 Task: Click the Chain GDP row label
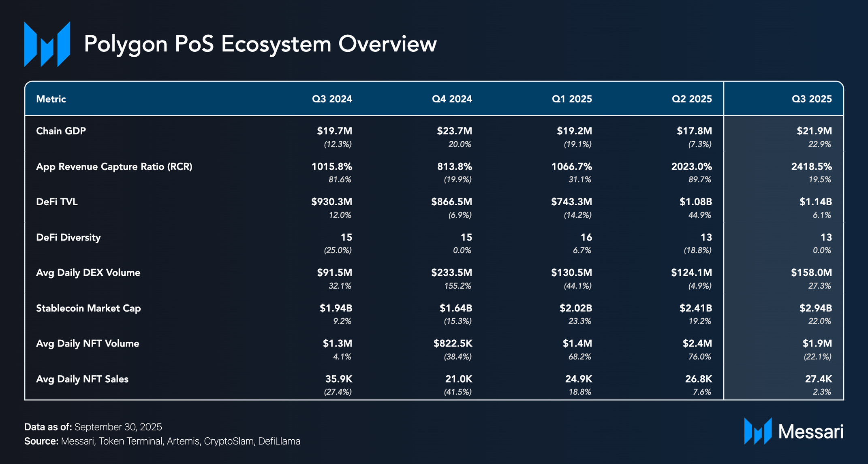click(x=61, y=131)
